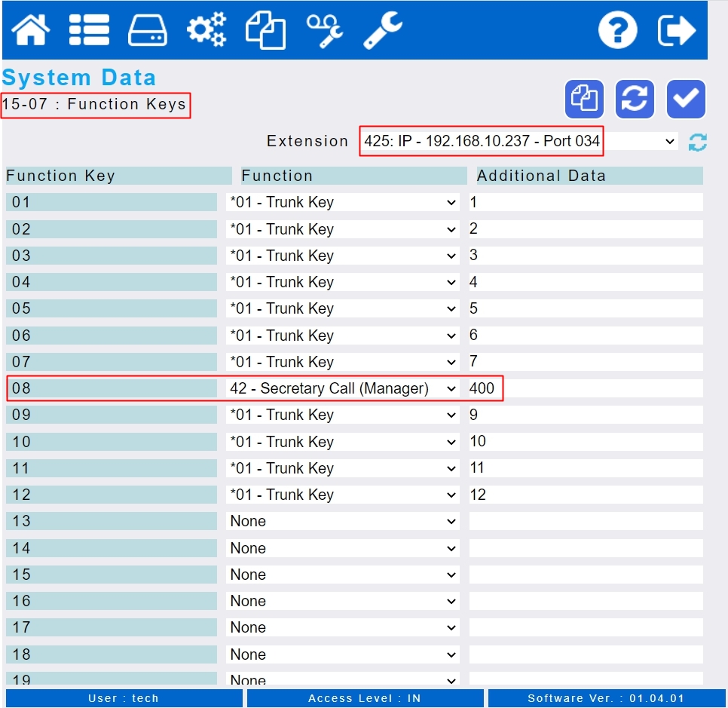Open the None dropdown for key 15
This screenshot has height=708, width=728.
coord(343,575)
